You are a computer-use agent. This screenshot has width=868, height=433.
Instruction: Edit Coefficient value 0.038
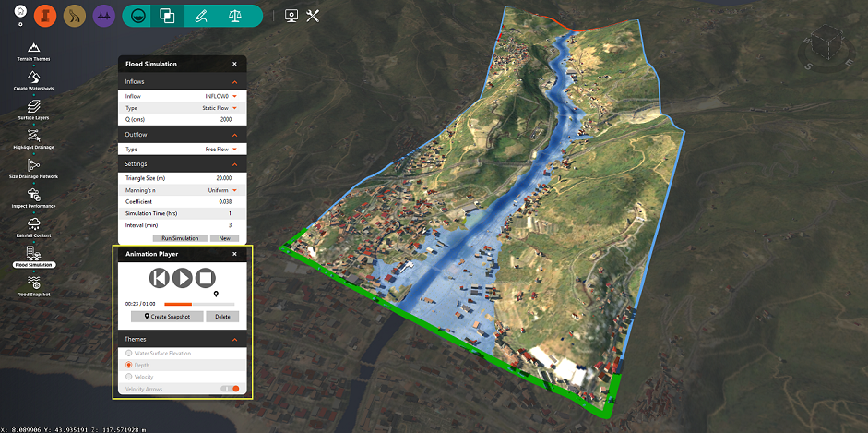click(x=224, y=201)
